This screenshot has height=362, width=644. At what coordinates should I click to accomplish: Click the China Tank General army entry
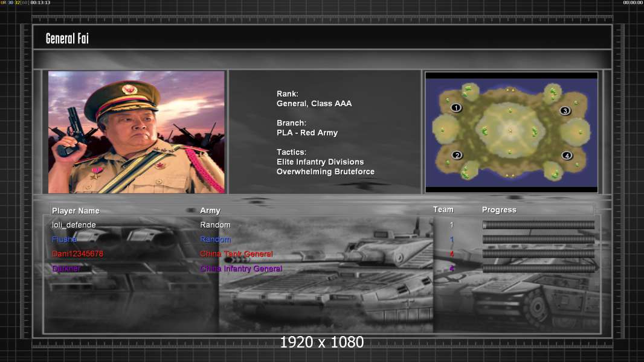[237, 254]
